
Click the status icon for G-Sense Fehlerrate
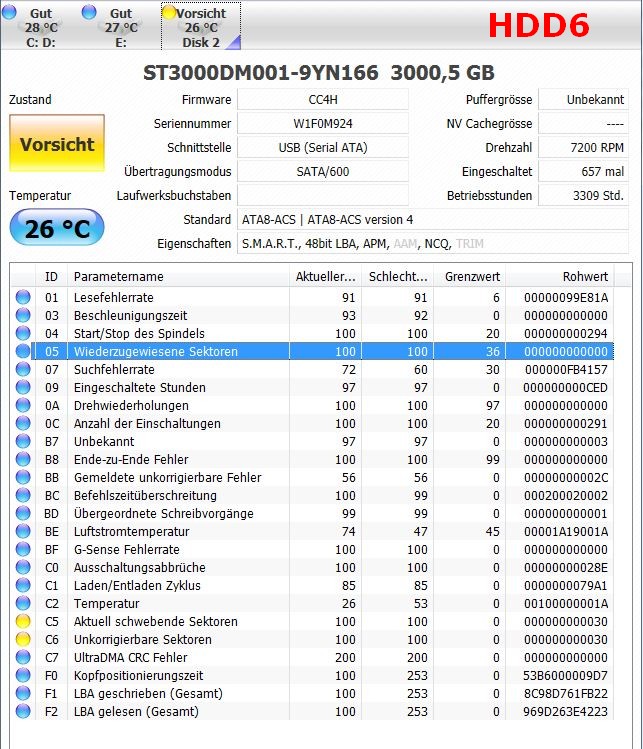[23, 549]
